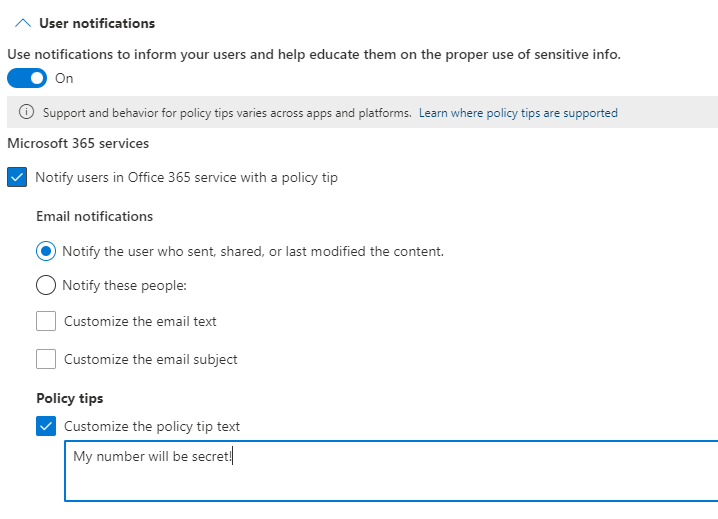Click the 'On' label beside the toggle

[65, 78]
